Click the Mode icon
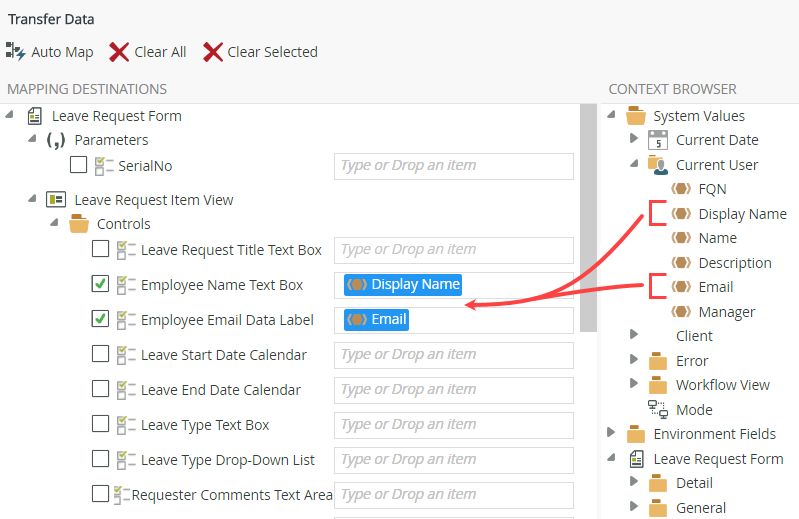The width and height of the screenshot is (799, 519). click(658, 409)
